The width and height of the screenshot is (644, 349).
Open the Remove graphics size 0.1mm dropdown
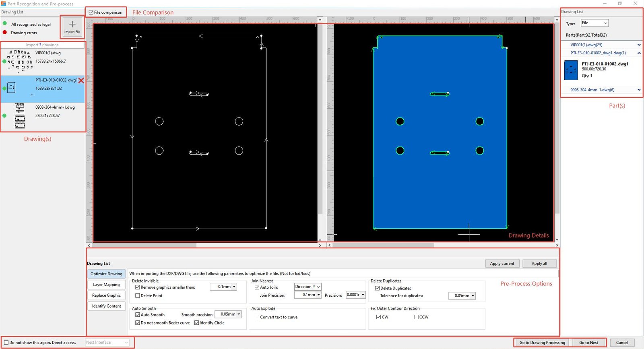pyautogui.click(x=223, y=287)
